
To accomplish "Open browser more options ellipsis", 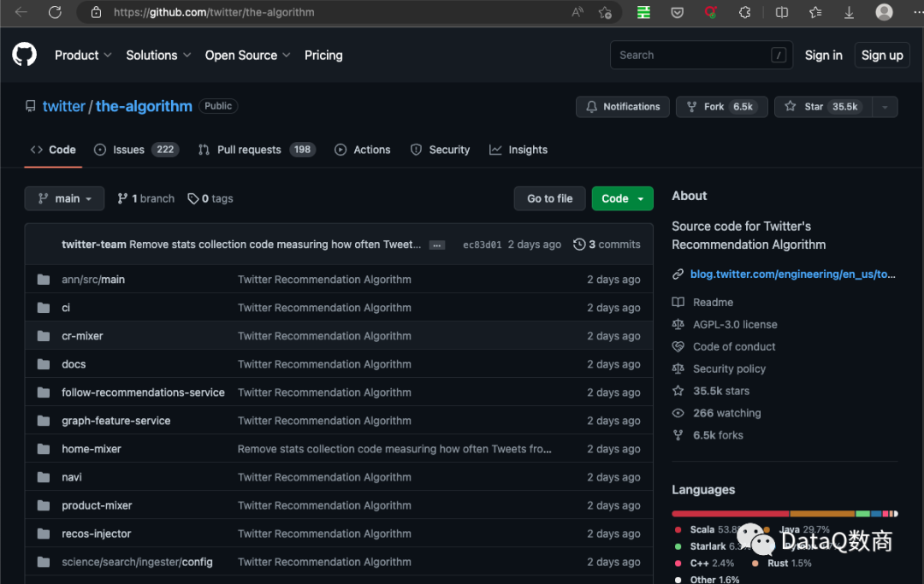I will [917, 12].
